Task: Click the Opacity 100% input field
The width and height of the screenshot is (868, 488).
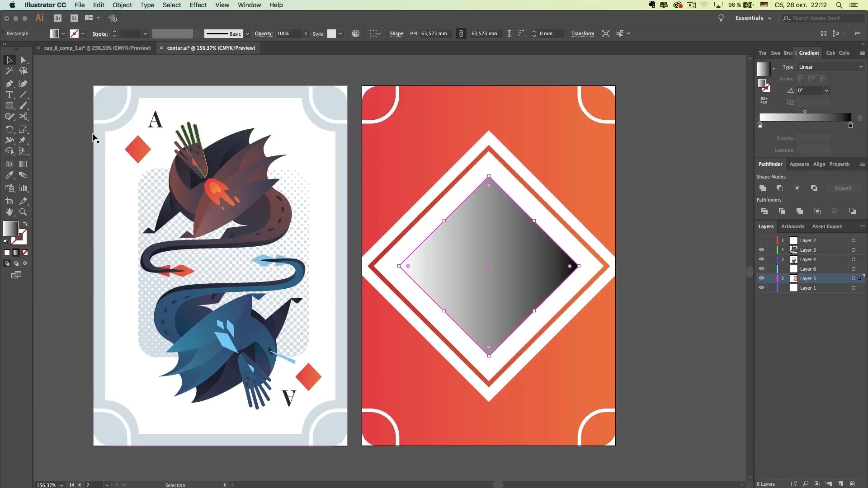Action: [288, 33]
